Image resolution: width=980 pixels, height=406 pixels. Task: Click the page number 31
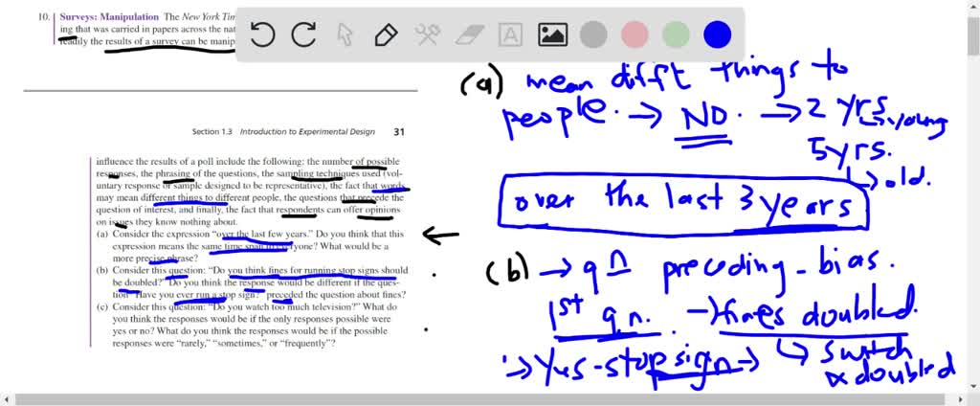point(399,131)
